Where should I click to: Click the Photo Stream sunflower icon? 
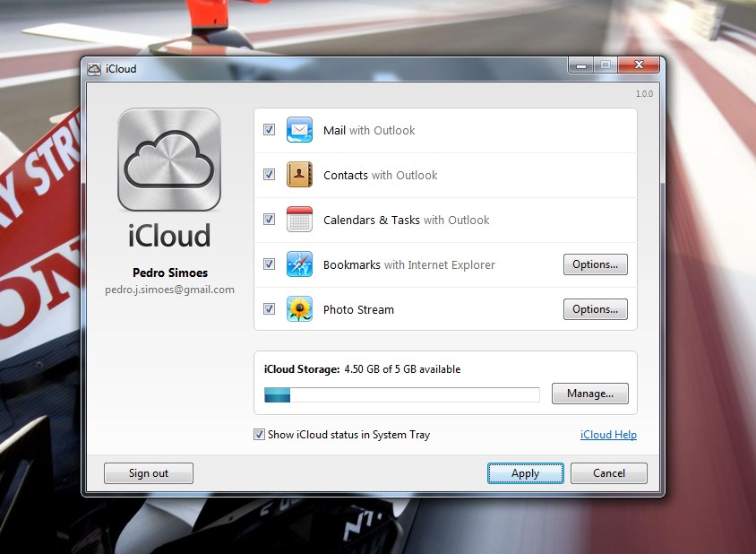[x=299, y=309]
